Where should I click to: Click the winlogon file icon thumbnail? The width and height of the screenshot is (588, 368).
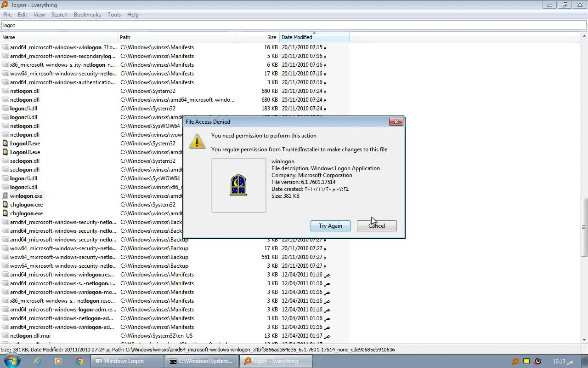click(x=238, y=185)
